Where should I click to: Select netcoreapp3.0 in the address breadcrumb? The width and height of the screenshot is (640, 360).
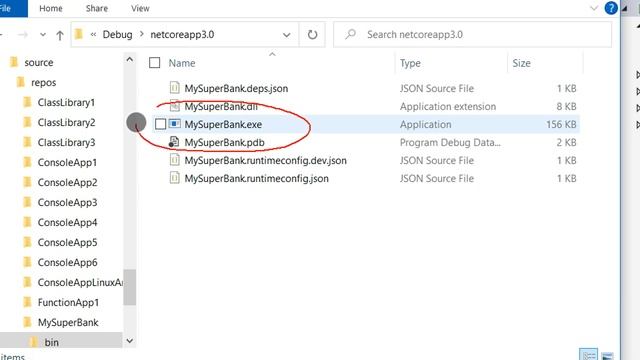pyautogui.click(x=182, y=35)
